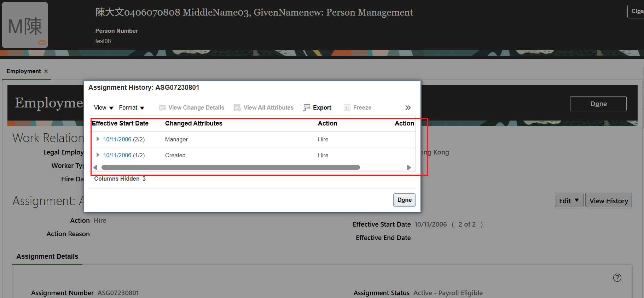Open the help question mark icon

617,278
